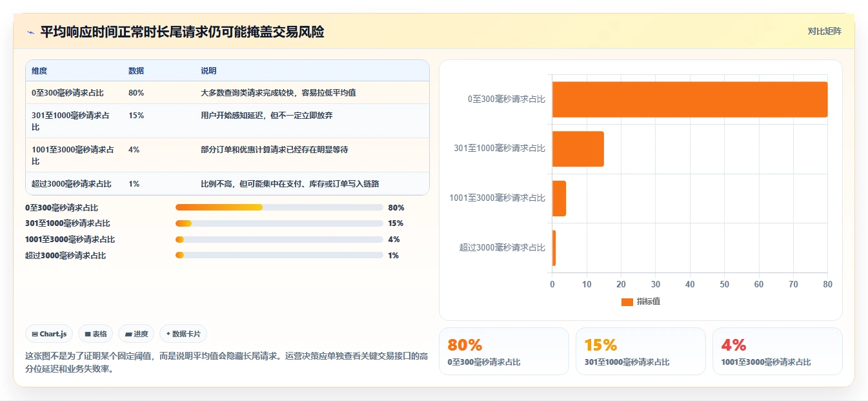Click the 表格 chip
The width and height of the screenshot is (868, 401).
tap(96, 334)
